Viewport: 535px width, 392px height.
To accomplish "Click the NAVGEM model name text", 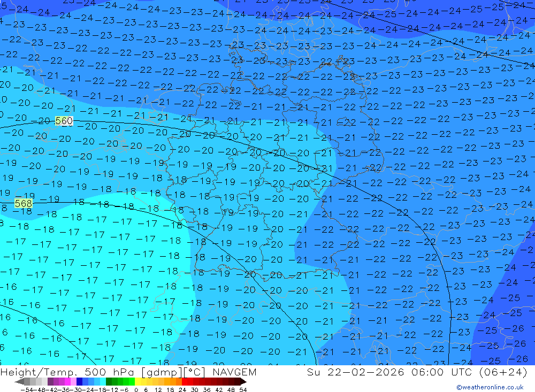I will tap(234, 372).
